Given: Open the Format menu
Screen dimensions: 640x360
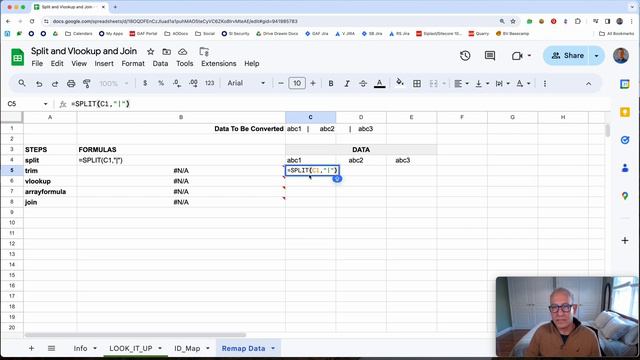Looking at the screenshot, I should tap(133, 63).
